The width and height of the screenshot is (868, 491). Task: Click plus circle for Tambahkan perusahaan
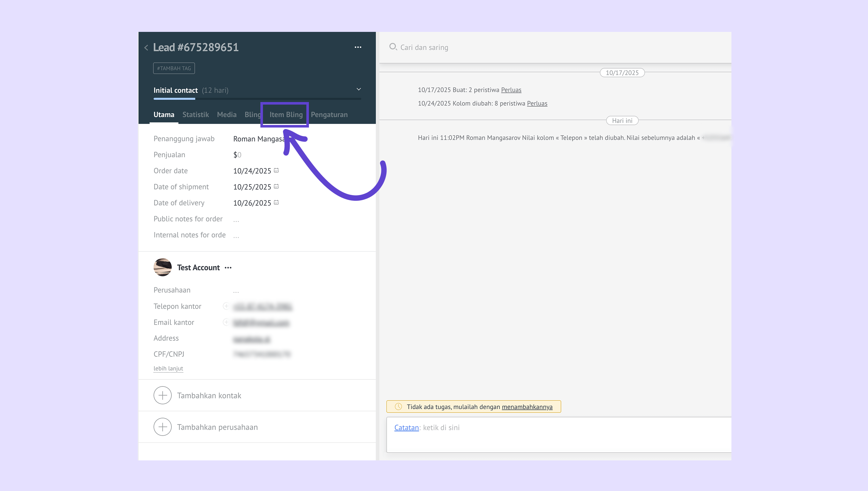tap(162, 427)
